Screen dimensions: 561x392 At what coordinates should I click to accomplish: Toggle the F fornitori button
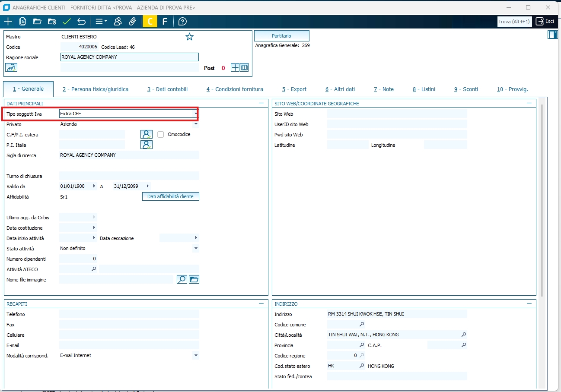[164, 22]
